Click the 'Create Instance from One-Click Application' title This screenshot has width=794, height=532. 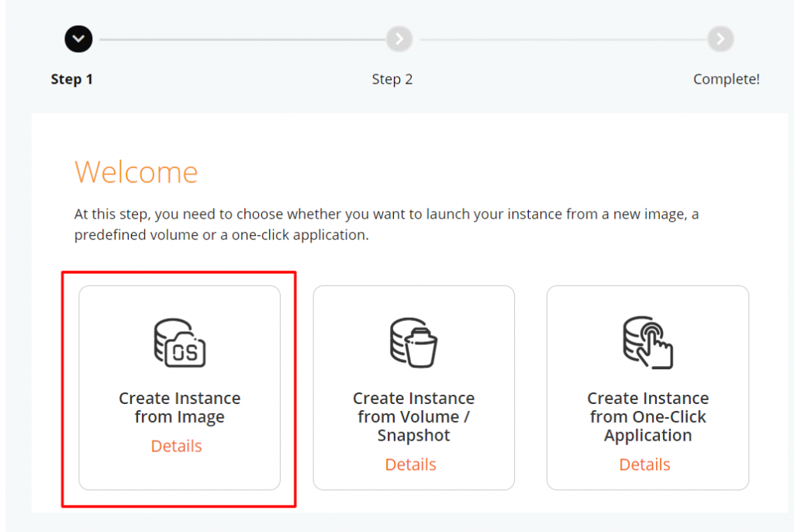[647, 416]
